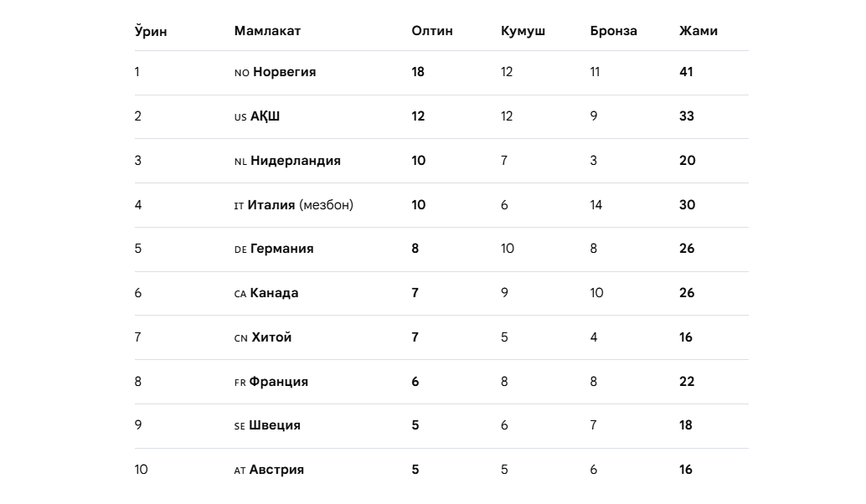The height and width of the screenshot is (504, 866).
Task: Click the Мамлакат column header
Action: pyautogui.click(x=267, y=31)
